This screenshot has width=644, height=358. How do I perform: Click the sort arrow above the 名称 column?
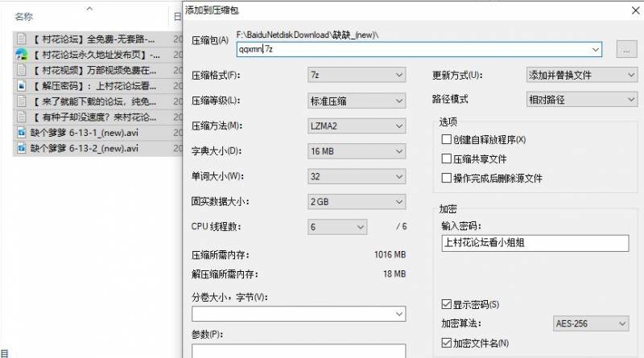click(x=89, y=8)
